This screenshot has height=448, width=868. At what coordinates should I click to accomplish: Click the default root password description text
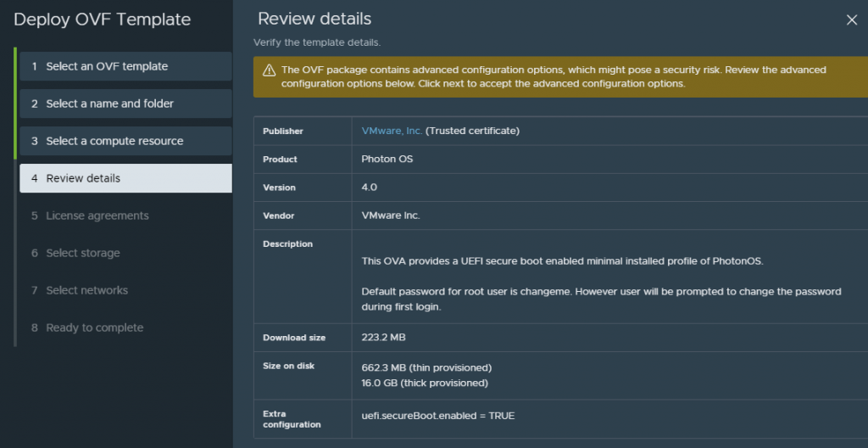(601, 299)
